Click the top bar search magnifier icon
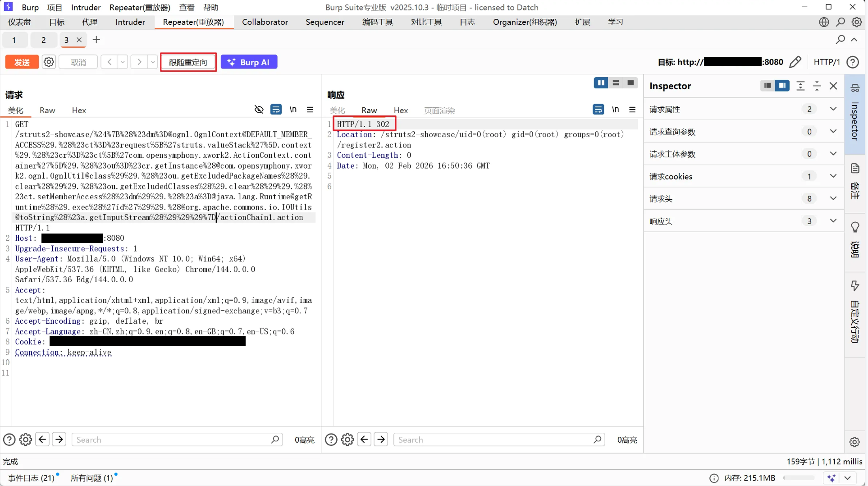Screen dimensions: 868x486 pos(841,22)
